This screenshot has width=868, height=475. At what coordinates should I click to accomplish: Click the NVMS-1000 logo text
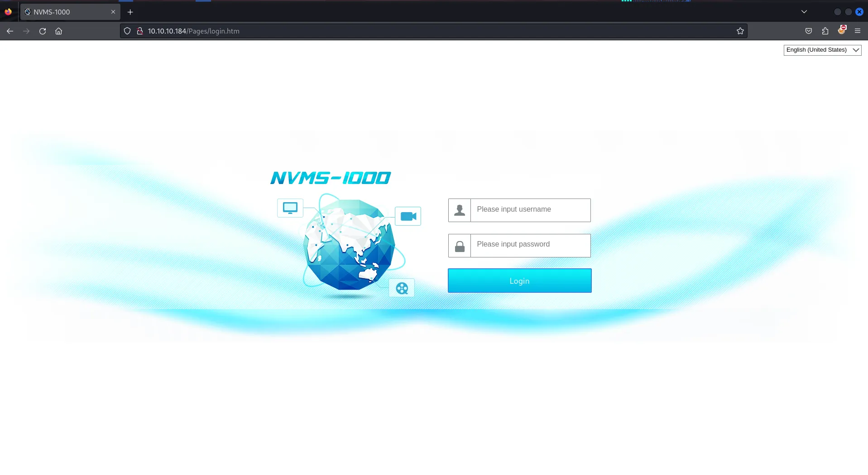331,178
